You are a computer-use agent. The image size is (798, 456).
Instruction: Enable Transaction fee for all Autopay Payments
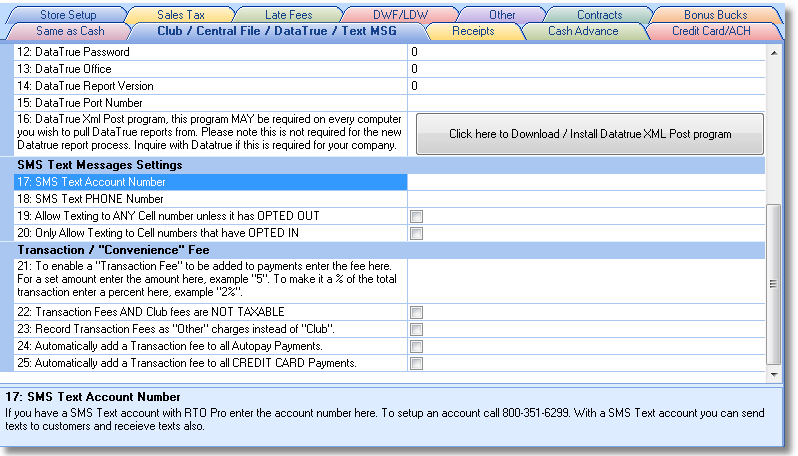coord(416,347)
